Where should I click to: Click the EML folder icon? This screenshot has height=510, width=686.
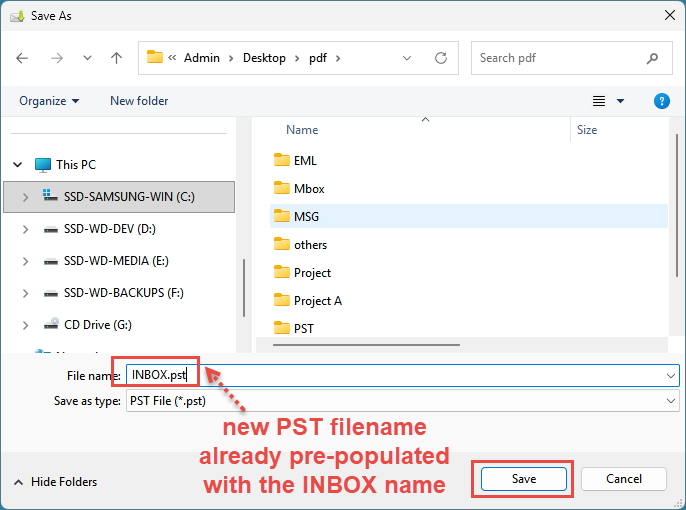click(x=281, y=160)
